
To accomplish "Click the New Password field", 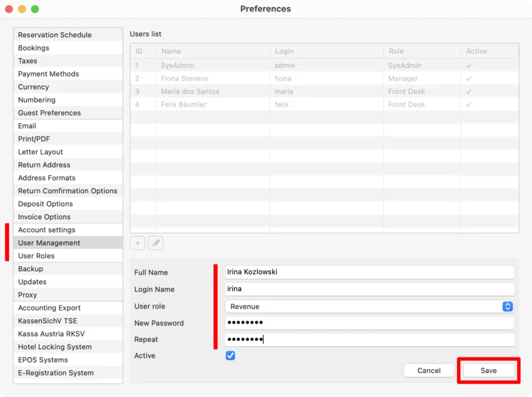I will (x=369, y=323).
